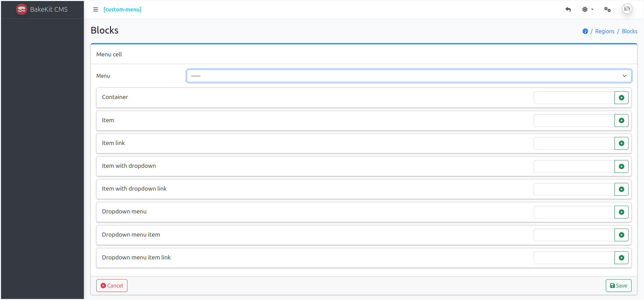This screenshot has height=300, width=644.
Task: Click the back arrow icon in top bar
Action: coord(568,9)
